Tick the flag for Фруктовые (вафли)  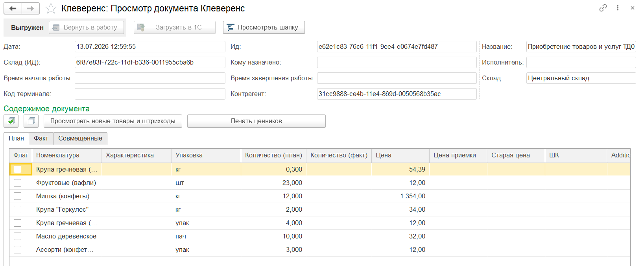17,183
